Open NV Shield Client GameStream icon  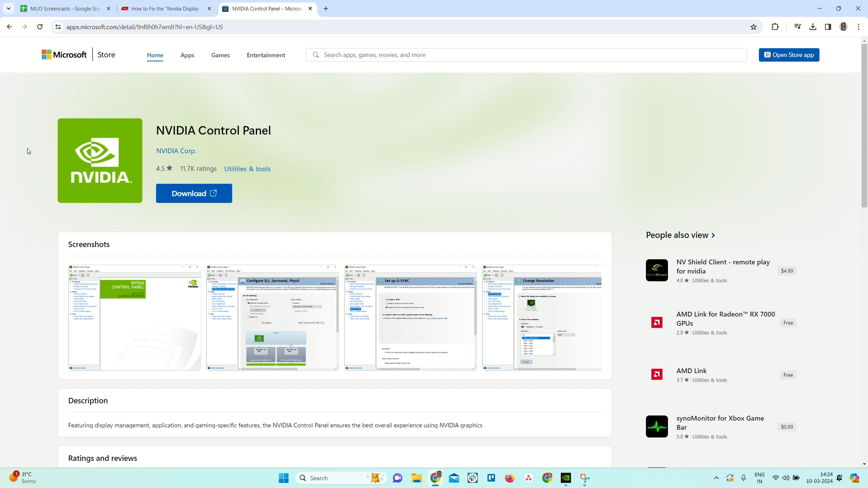coord(657,270)
